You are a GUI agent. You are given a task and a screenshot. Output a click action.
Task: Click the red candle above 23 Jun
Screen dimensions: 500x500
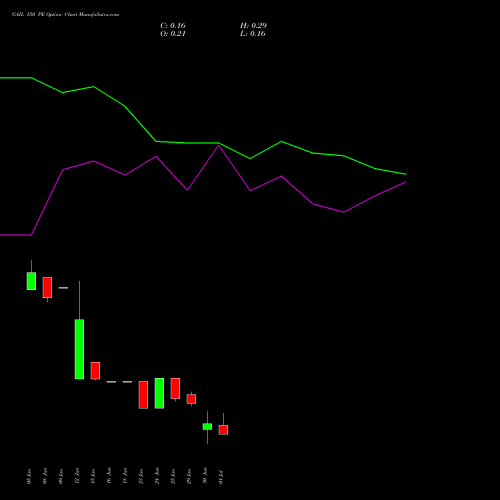pos(143,395)
